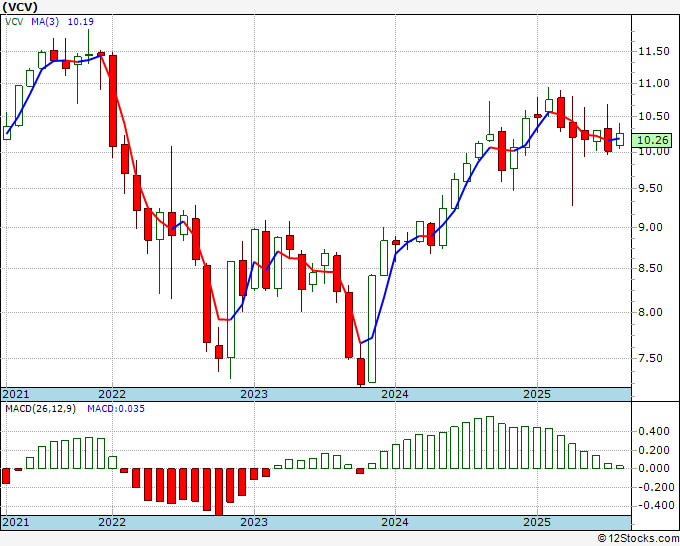Click 2021 on the MACD timeline
Image resolution: width=680 pixels, height=546 pixels.
point(16,522)
